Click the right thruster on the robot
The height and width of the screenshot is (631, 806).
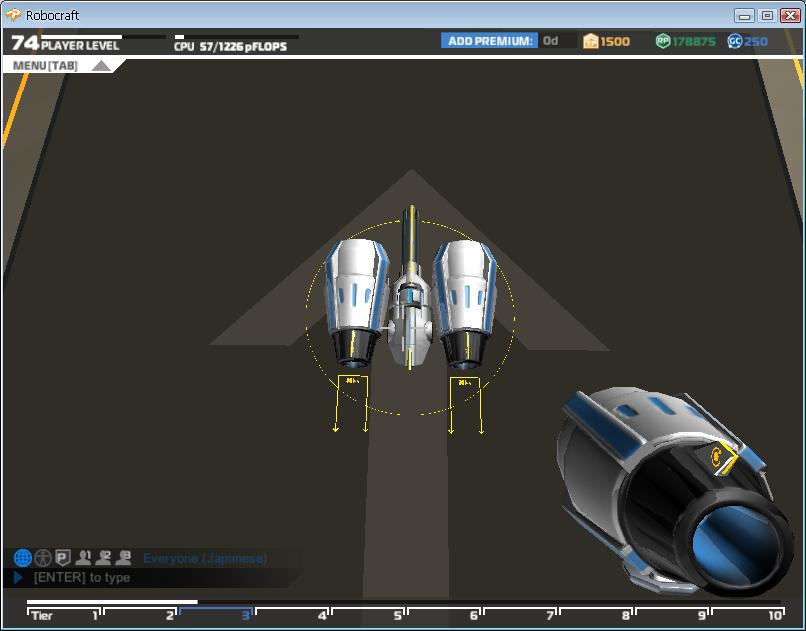pos(465,303)
